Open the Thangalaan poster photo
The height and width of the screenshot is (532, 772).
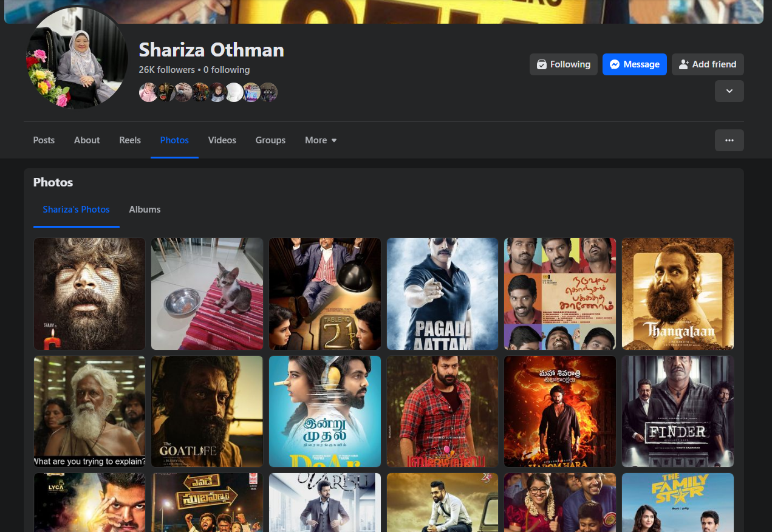pyautogui.click(x=677, y=294)
